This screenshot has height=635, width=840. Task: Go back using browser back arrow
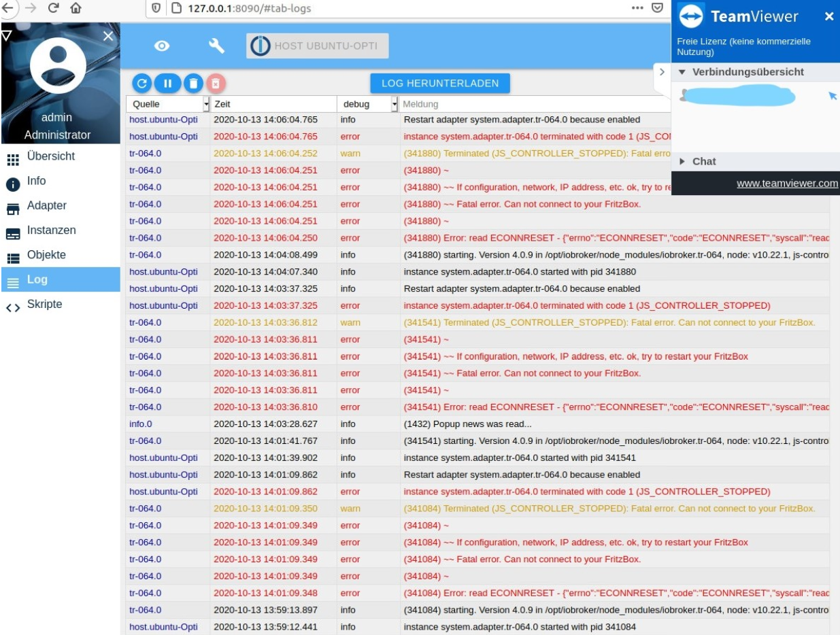coord(7,7)
